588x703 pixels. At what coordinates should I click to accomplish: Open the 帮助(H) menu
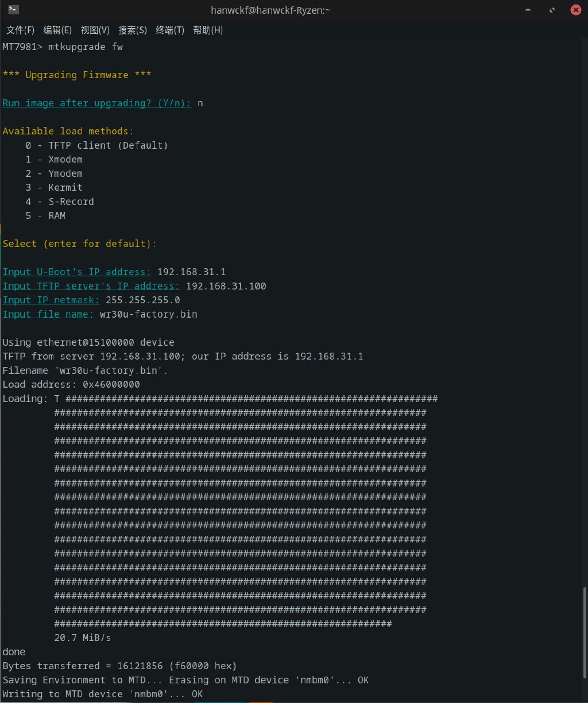click(x=207, y=30)
